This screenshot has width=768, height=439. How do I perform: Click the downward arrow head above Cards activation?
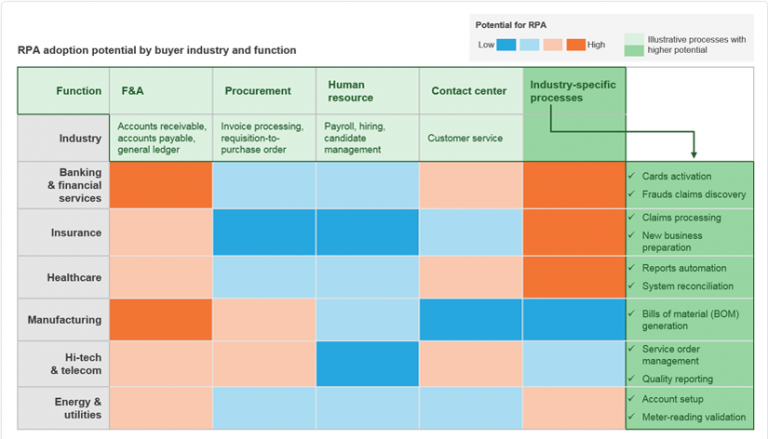[694, 153]
